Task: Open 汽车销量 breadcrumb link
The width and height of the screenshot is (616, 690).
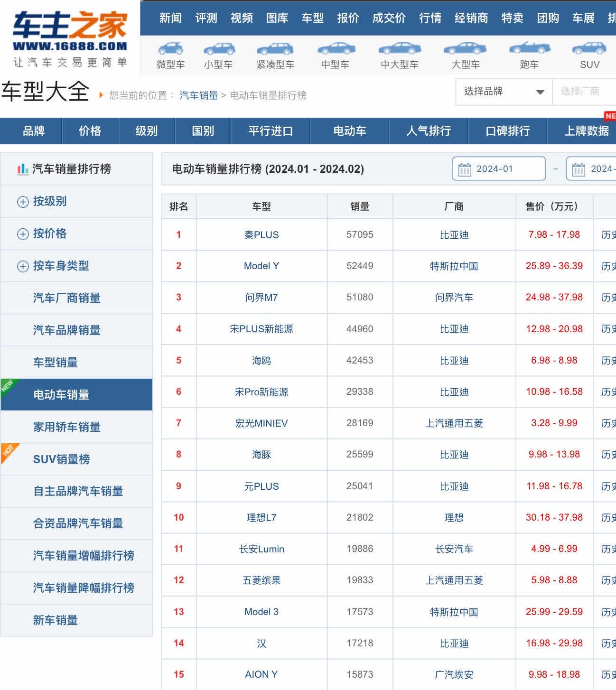Action: point(198,95)
